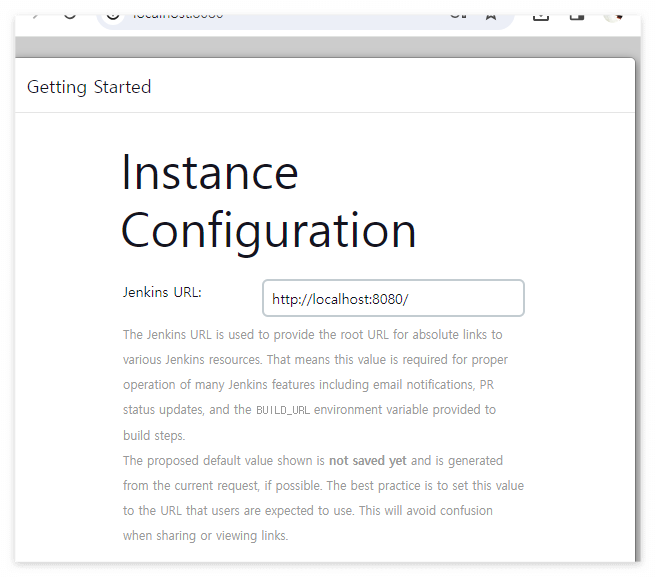
Task: Click the "BUILD_URL" variable text
Action: tap(283, 410)
